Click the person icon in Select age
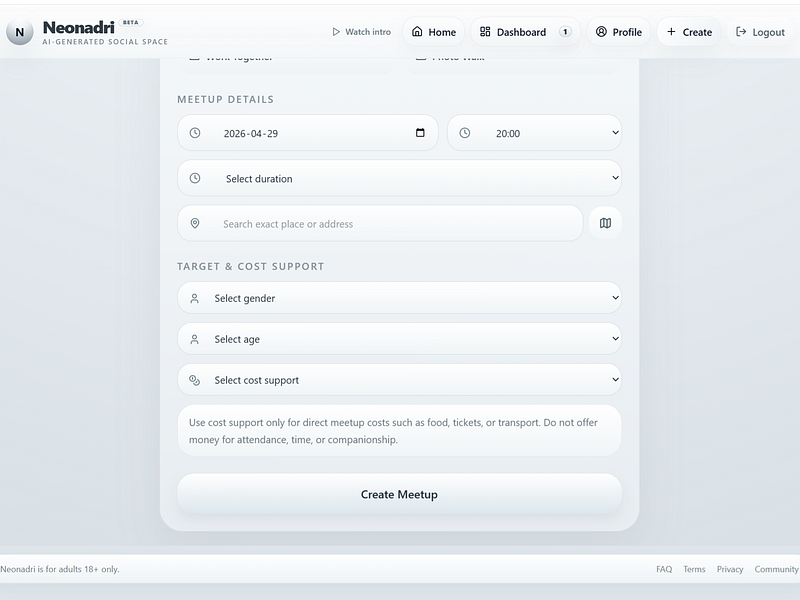 coord(194,339)
